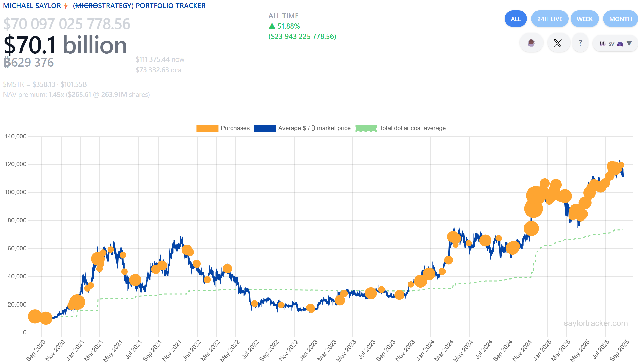
Task: Click the large purchase bubble before Jan 2021
Action: click(x=77, y=302)
